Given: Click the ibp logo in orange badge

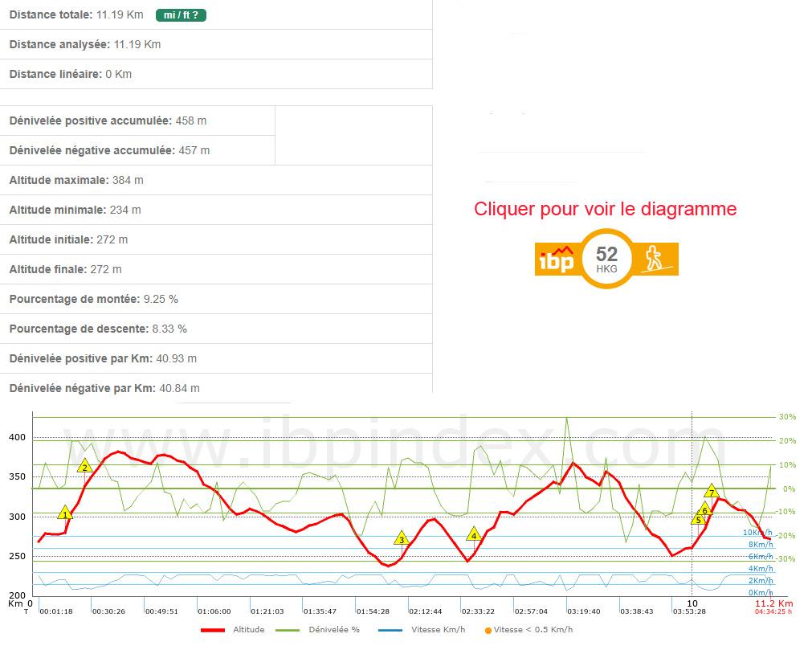Looking at the screenshot, I should click(556, 260).
